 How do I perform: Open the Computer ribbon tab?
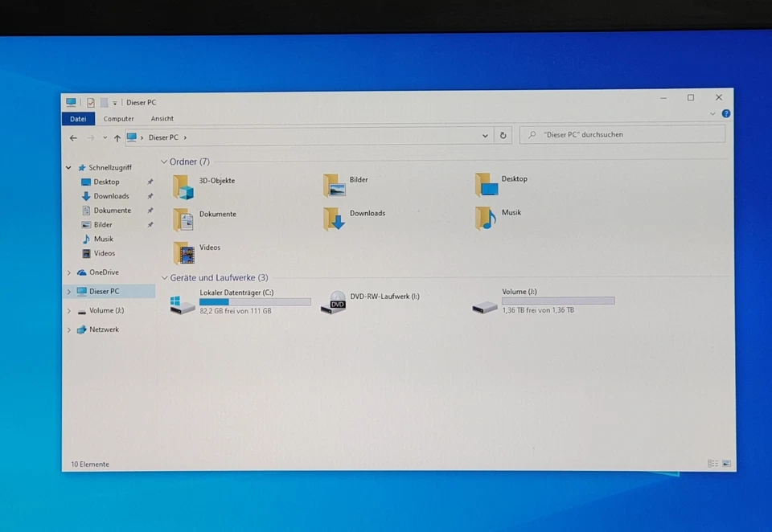[119, 119]
